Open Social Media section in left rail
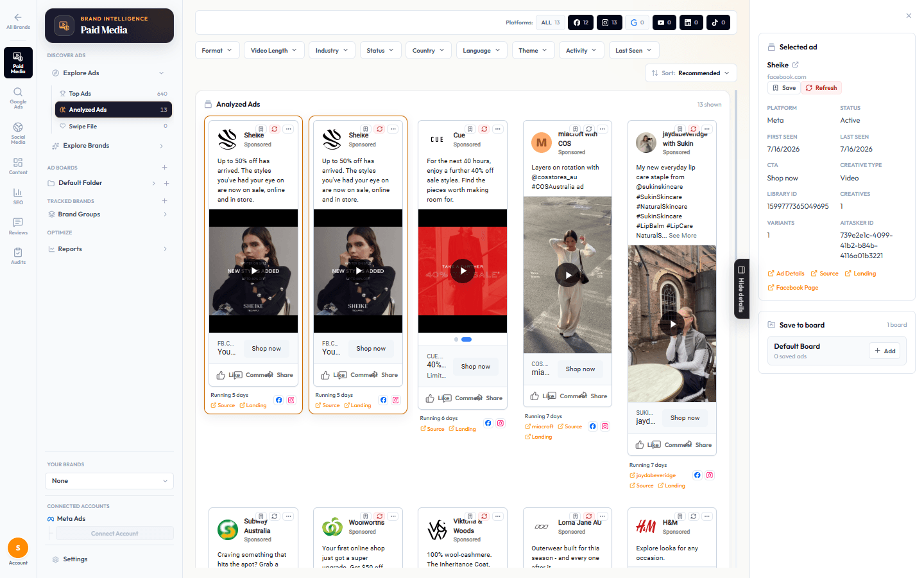Image resolution: width=924 pixels, height=578 pixels. click(x=18, y=133)
